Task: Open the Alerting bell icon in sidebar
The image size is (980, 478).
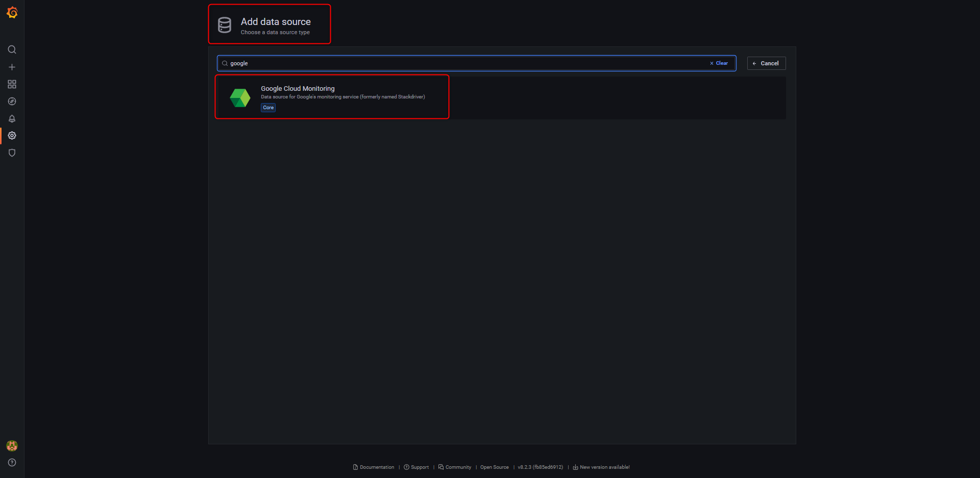Action: [x=12, y=118]
